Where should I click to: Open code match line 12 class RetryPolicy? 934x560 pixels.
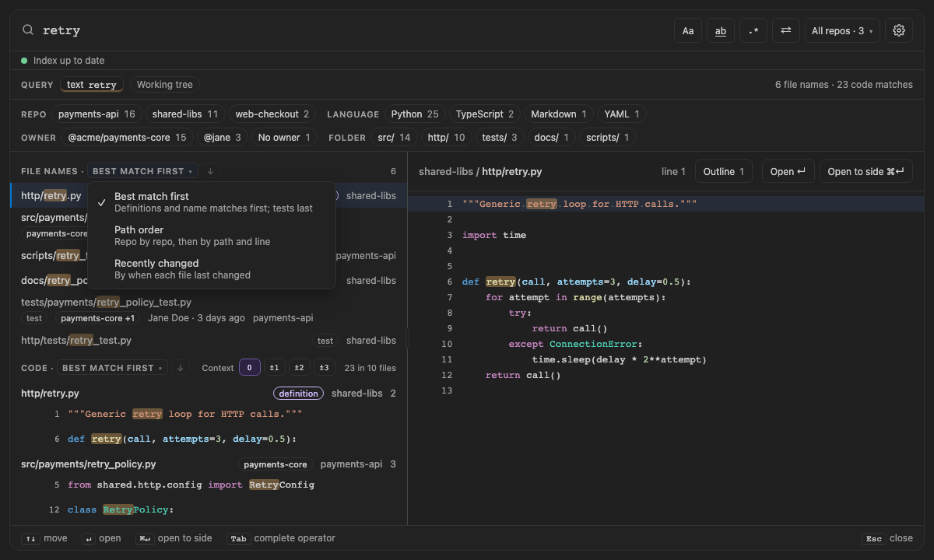(209, 510)
